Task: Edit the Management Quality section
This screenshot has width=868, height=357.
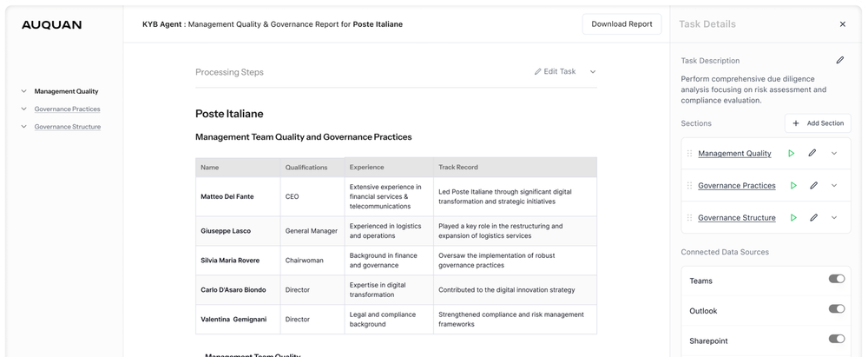Action: click(x=812, y=153)
